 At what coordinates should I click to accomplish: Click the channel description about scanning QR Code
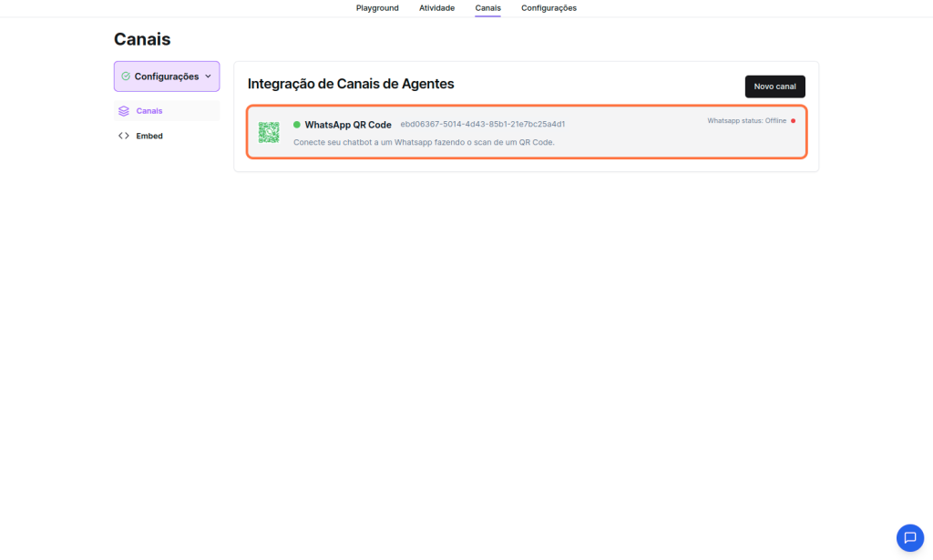click(424, 143)
